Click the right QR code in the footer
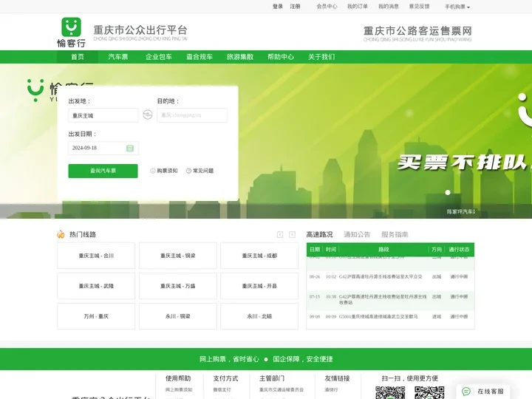 tap(429, 393)
